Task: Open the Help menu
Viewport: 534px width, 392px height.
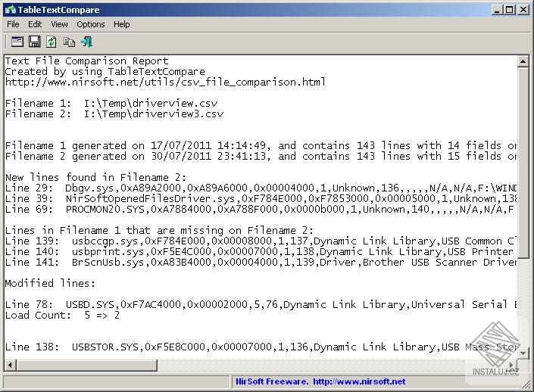Action: pyautogui.click(x=122, y=24)
